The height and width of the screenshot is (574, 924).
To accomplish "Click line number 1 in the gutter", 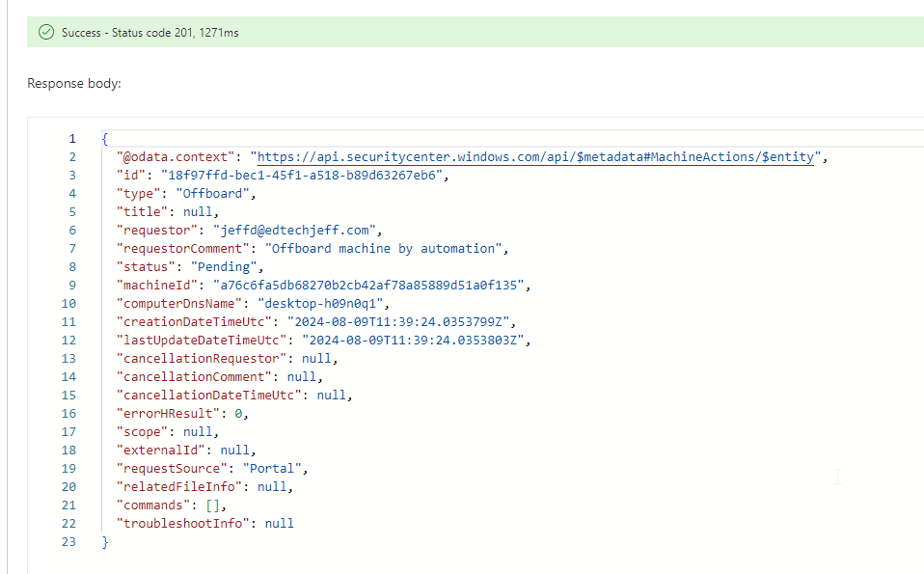I will pyautogui.click(x=71, y=138).
